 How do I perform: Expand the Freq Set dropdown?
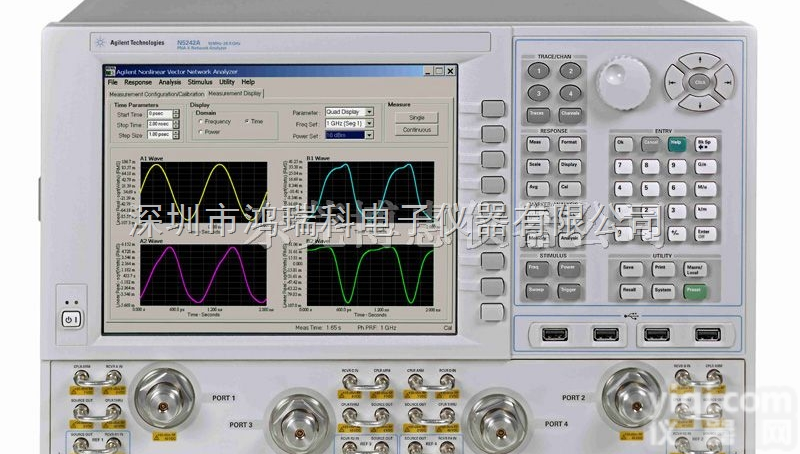click(369, 123)
